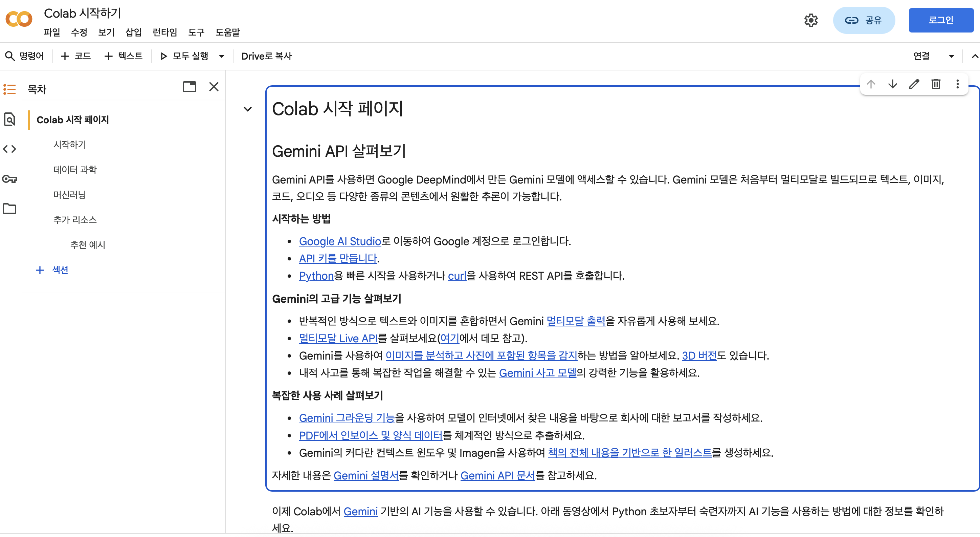Click Drive로 복사 button
This screenshot has width=980, height=537.
tap(266, 56)
